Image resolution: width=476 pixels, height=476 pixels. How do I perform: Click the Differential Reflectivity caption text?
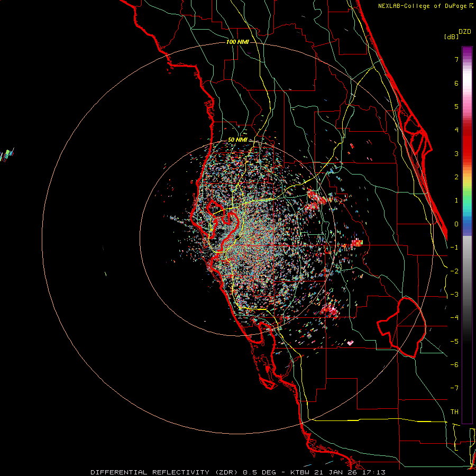point(184,472)
